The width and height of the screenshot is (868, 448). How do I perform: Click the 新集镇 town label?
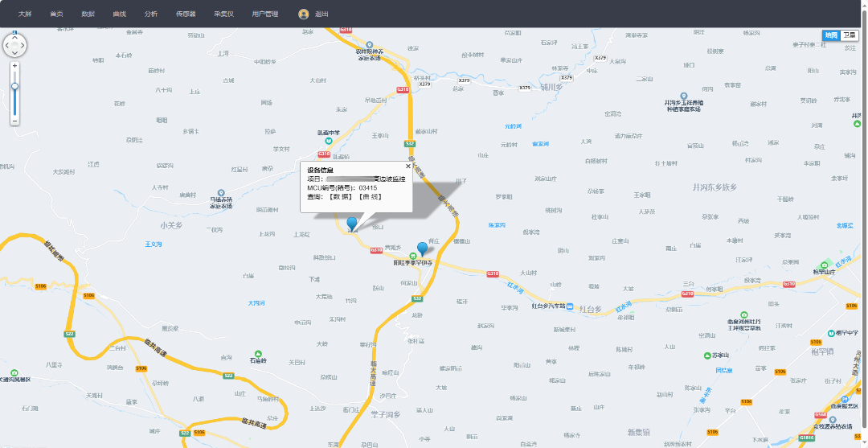639,431
